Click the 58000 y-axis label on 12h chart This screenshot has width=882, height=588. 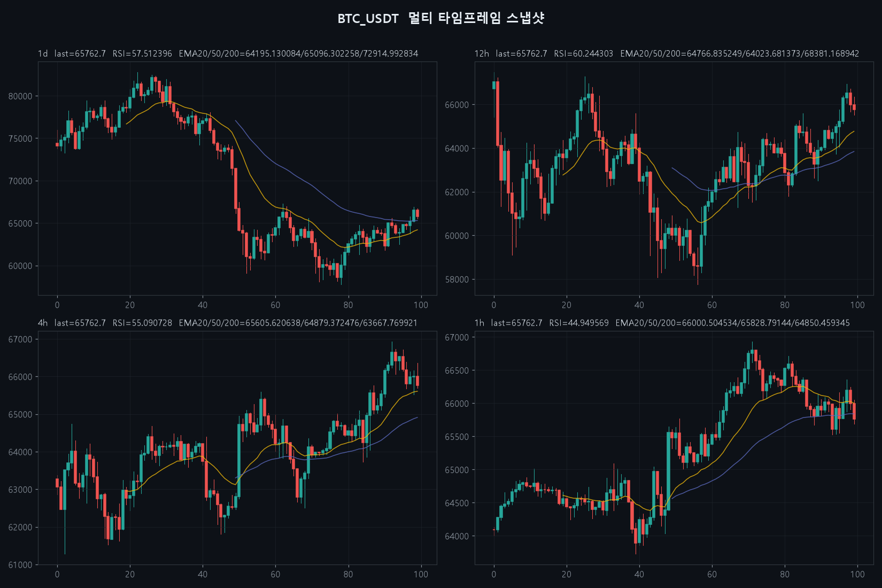pos(457,280)
